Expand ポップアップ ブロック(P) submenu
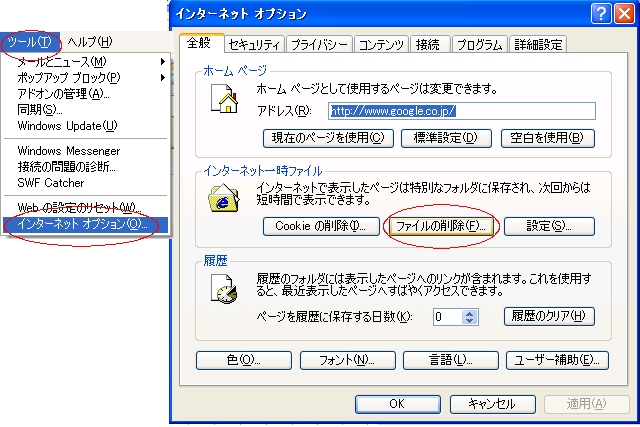The width and height of the screenshot is (640, 427). (85, 78)
